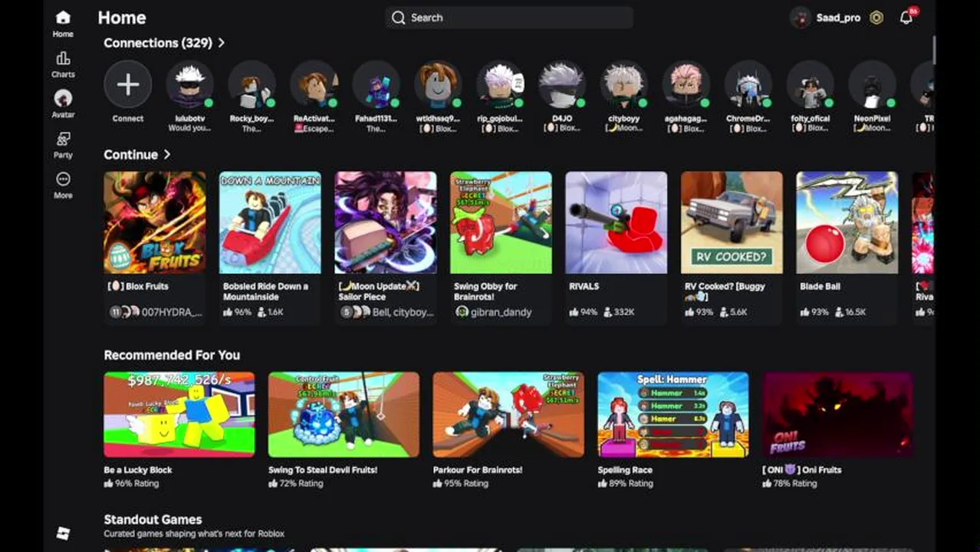
Task: Click the Standout Games heading
Action: click(x=153, y=520)
